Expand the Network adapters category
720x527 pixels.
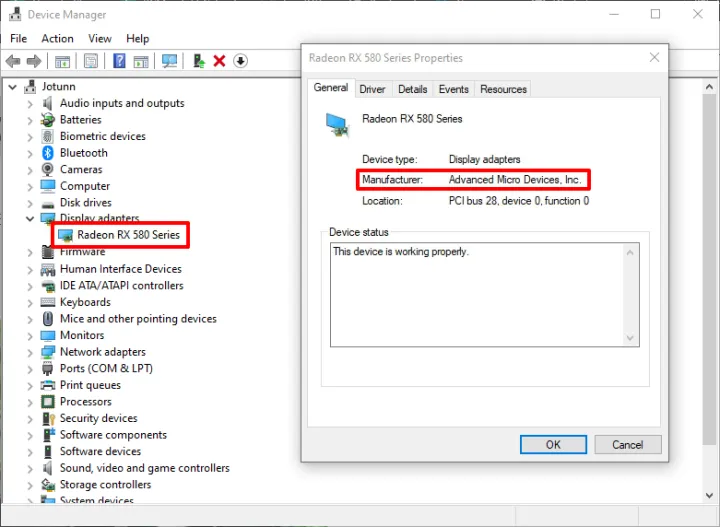pos(29,352)
